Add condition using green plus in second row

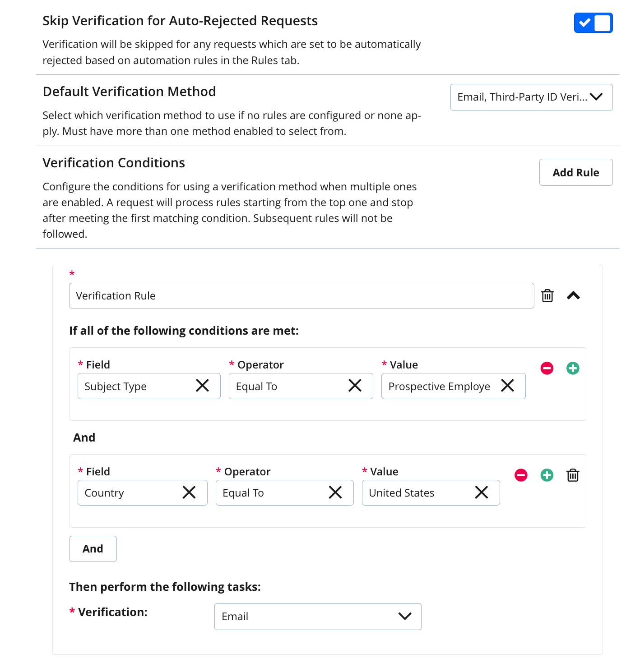click(x=546, y=475)
